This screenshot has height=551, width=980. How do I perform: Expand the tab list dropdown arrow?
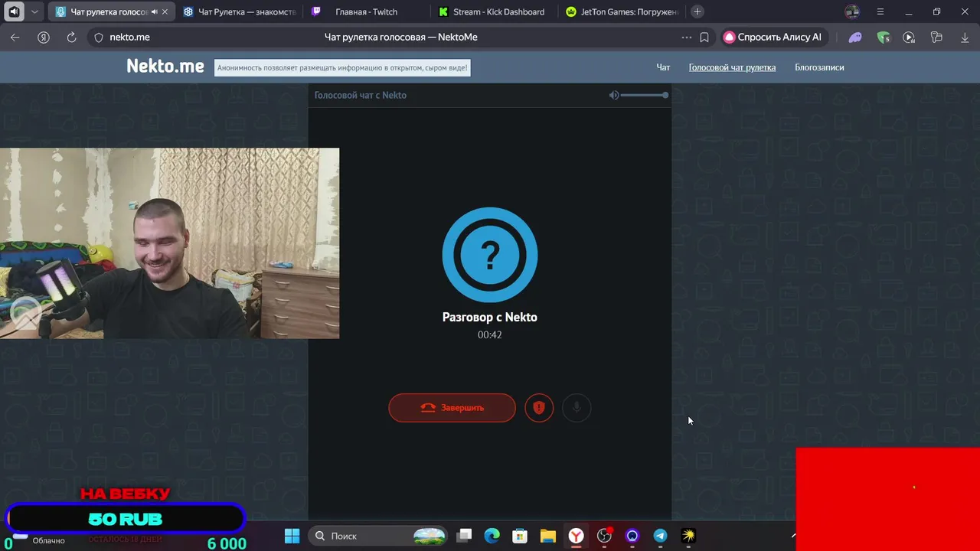coord(36,11)
